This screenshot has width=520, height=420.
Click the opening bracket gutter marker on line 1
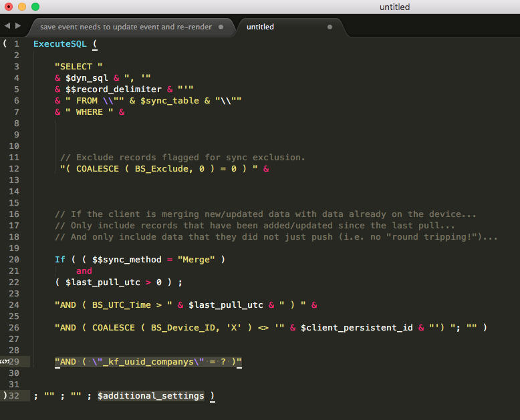tap(5, 43)
